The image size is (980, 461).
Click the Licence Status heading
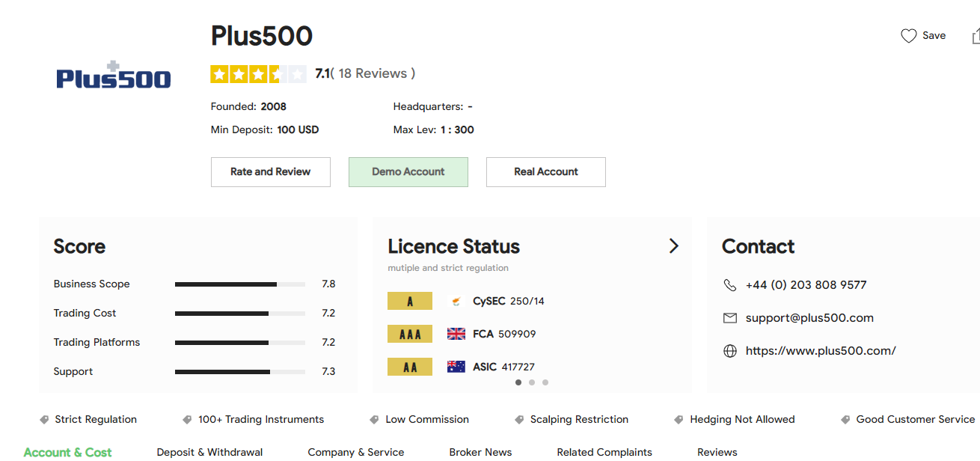pyautogui.click(x=453, y=246)
